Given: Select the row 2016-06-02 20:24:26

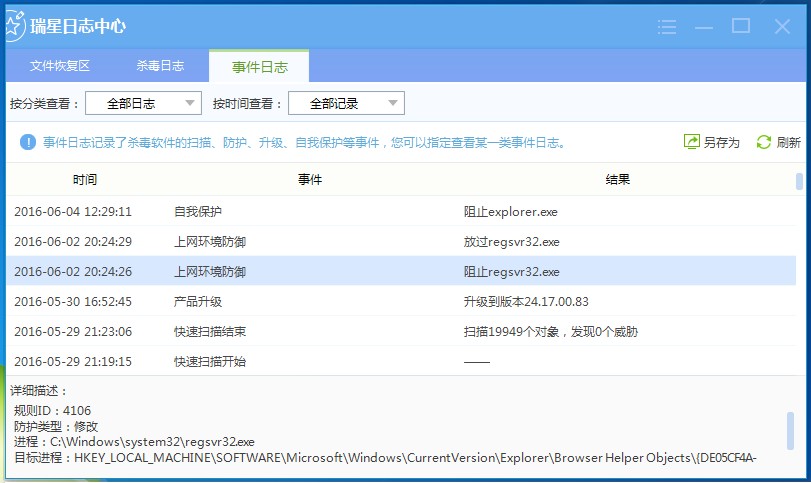Looking at the screenshot, I should (x=401, y=271).
